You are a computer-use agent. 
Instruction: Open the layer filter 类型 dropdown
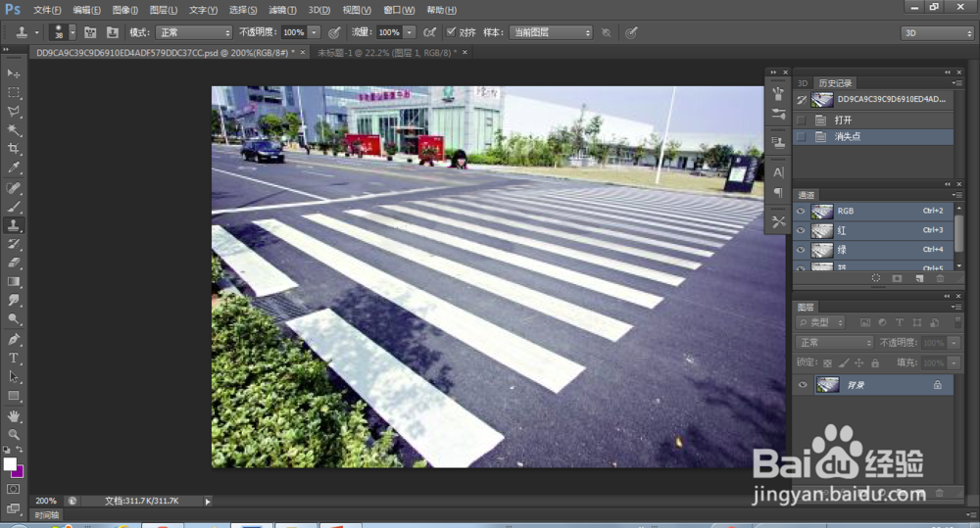pos(820,322)
